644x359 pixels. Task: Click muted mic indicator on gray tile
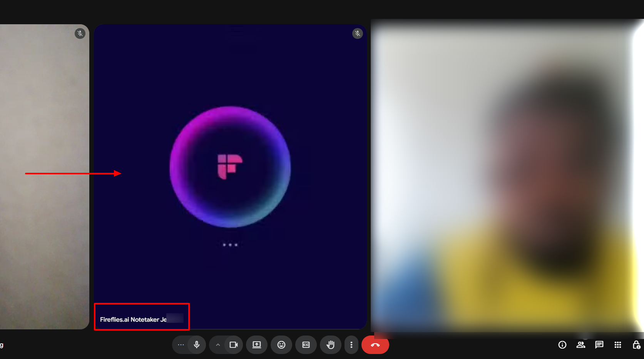pos(80,33)
